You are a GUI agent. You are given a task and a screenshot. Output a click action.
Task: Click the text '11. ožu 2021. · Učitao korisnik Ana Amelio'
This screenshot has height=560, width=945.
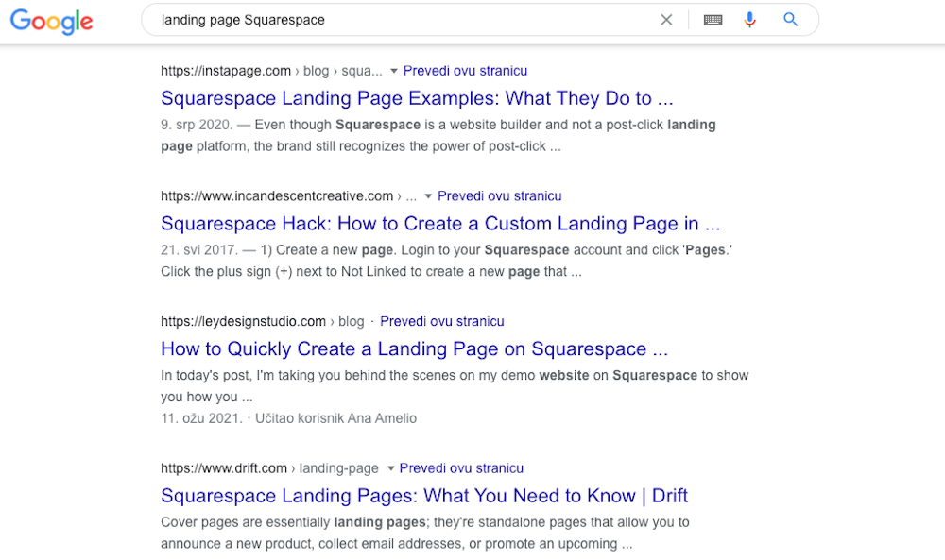click(x=288, y=418)
